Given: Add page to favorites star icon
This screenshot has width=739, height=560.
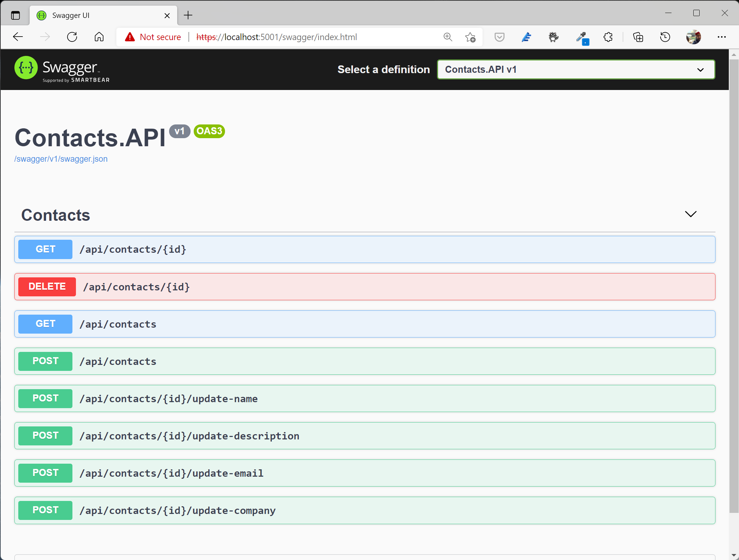Looking at the screenshot, I should pos(470,37).
